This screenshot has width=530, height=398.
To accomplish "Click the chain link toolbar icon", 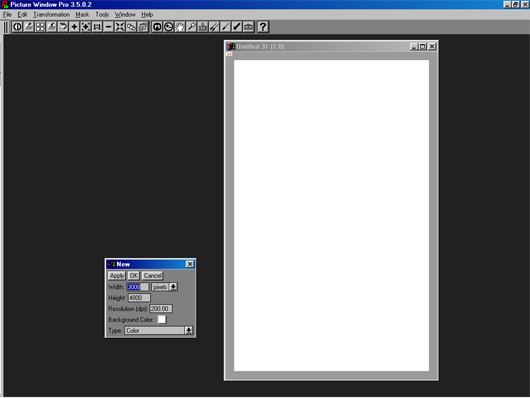I will [131, 27].
